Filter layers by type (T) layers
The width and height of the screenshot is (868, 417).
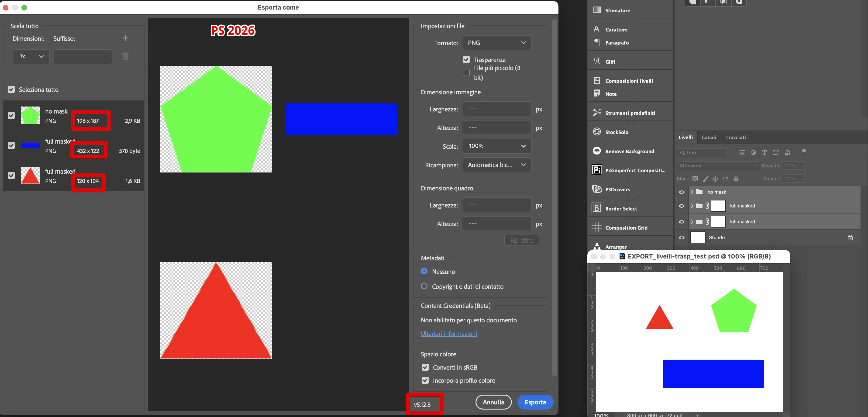(765, 153)
